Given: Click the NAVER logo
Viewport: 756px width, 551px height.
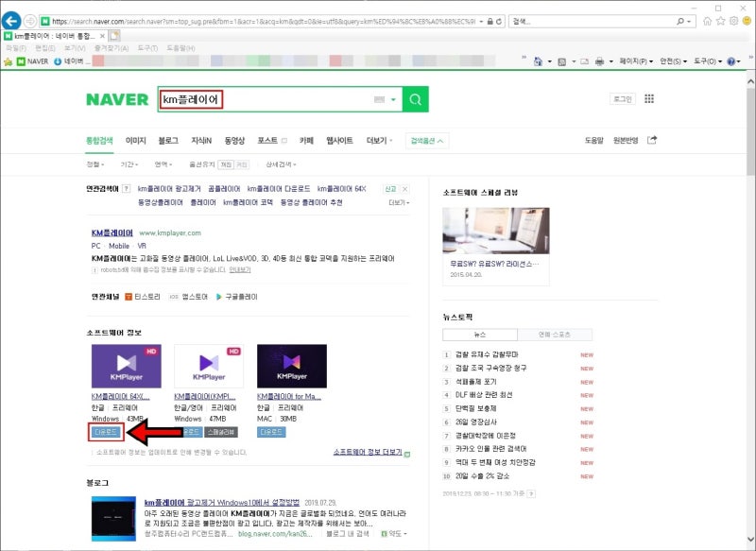Looking at the screenshot, I should pyautogui.click(x=117, y=99).
